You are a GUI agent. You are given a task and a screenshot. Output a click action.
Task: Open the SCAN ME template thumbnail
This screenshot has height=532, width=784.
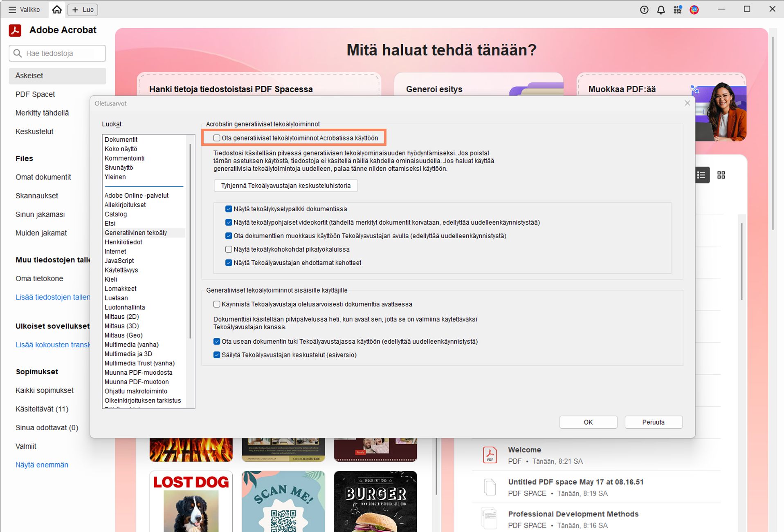tap(283, 501)
